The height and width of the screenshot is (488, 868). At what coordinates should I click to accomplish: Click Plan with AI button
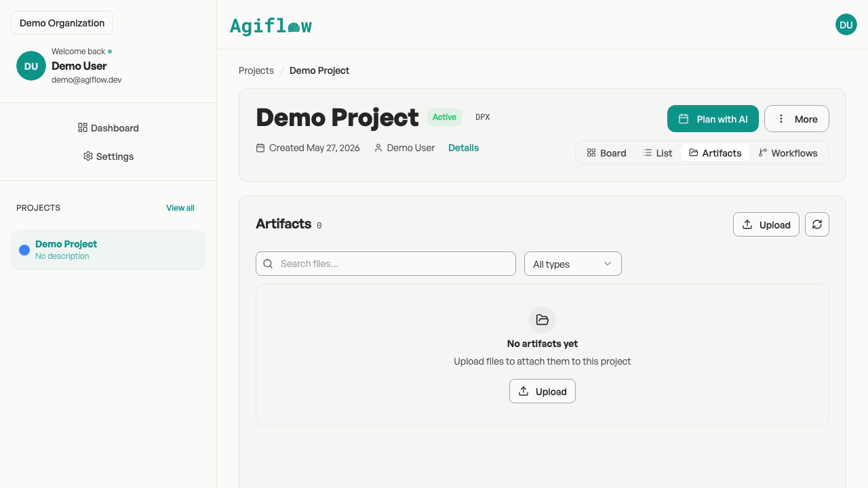point(713,119)
